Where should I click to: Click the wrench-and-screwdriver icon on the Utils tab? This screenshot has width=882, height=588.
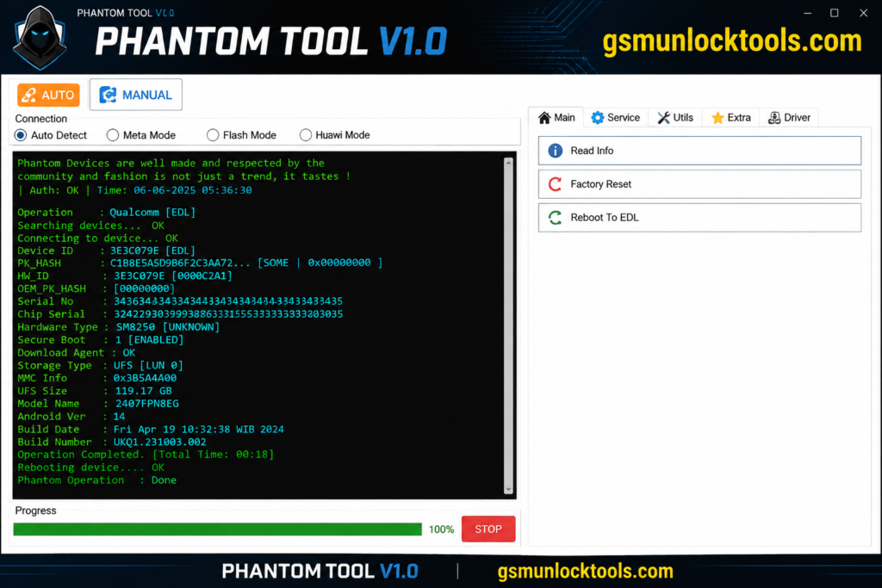(x=664, y=117)
